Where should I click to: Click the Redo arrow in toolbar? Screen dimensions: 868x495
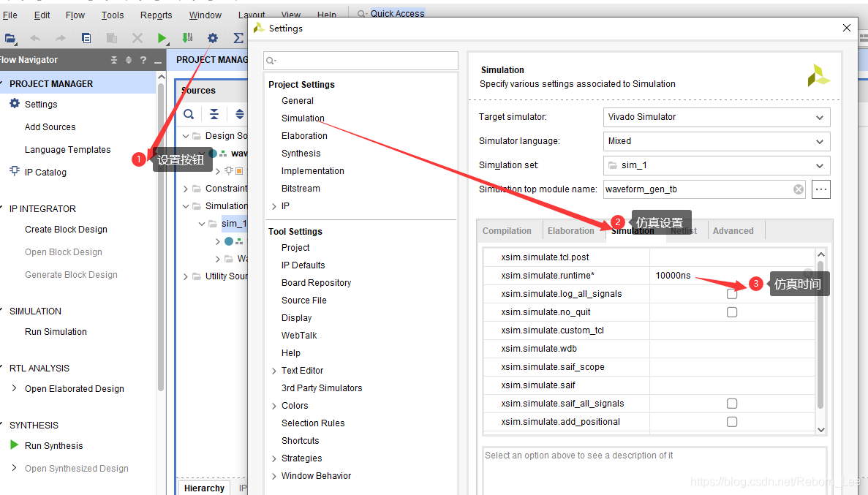click(61, 38)
